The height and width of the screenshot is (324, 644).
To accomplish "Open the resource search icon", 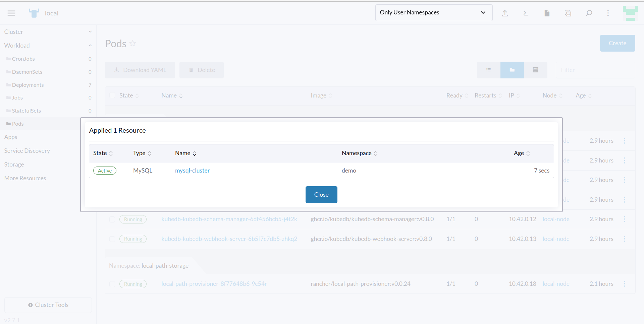I will pos(589,13).
